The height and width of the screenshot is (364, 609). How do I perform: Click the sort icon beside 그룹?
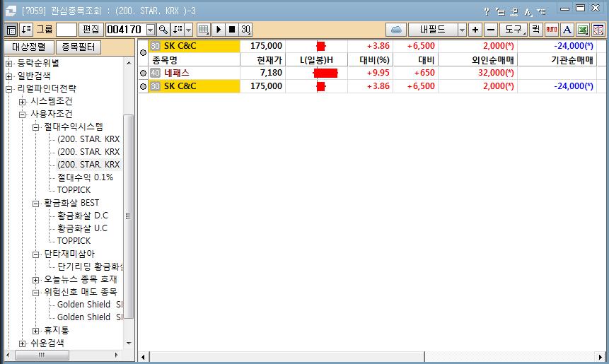[x=26, y=30]
